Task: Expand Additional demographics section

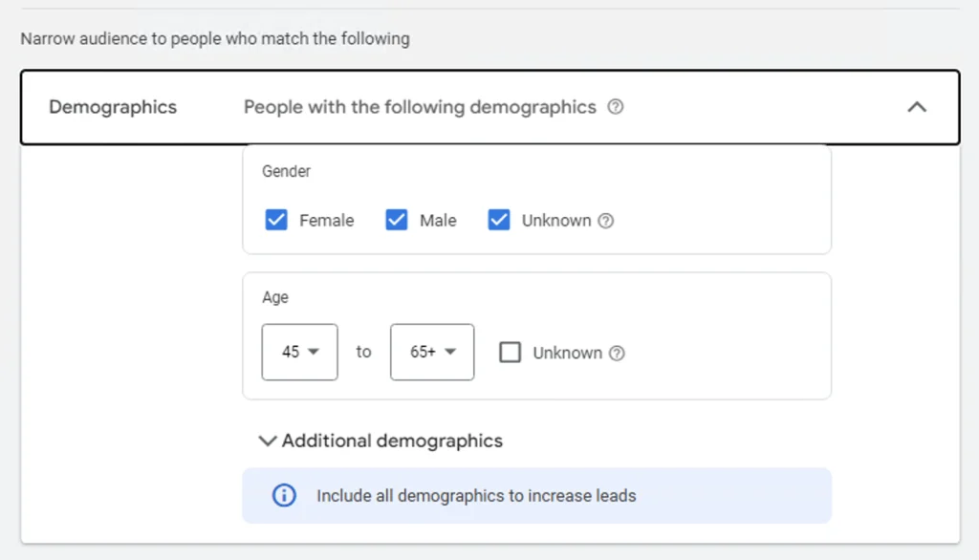Action: [381, 441]
